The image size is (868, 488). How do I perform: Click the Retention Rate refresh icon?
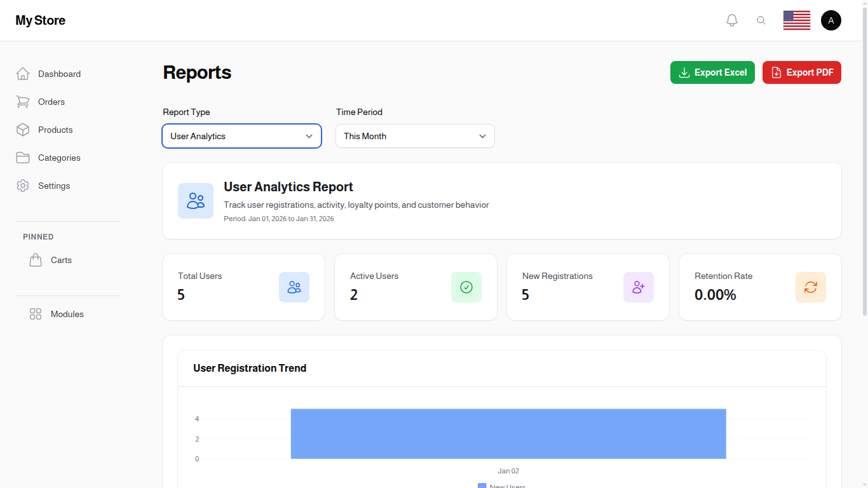pyautogui.click(x=811, y=287)
